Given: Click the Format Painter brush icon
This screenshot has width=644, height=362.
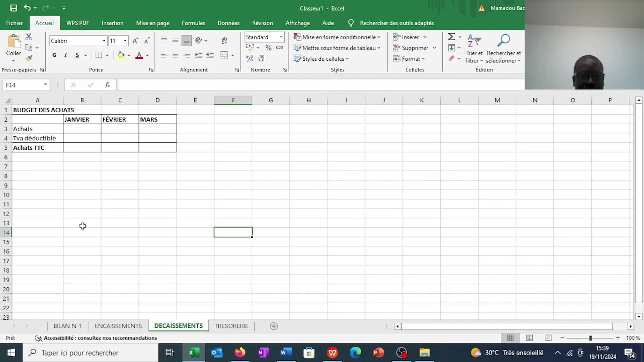Looking at the screenshot, I should pos(29,58).
